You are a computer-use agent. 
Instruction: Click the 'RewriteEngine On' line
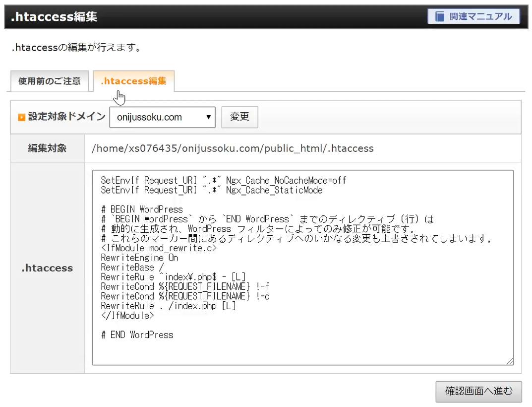139,258
